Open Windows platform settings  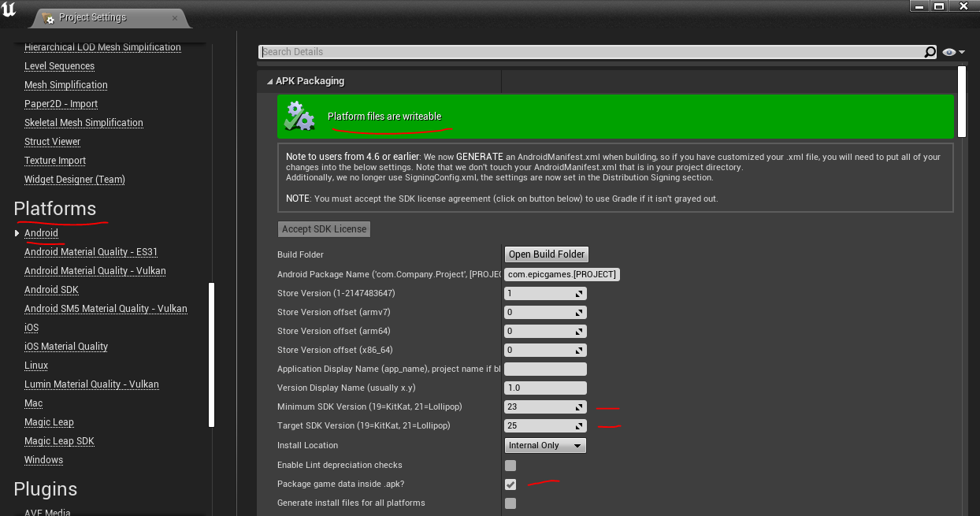coord(43,460)
